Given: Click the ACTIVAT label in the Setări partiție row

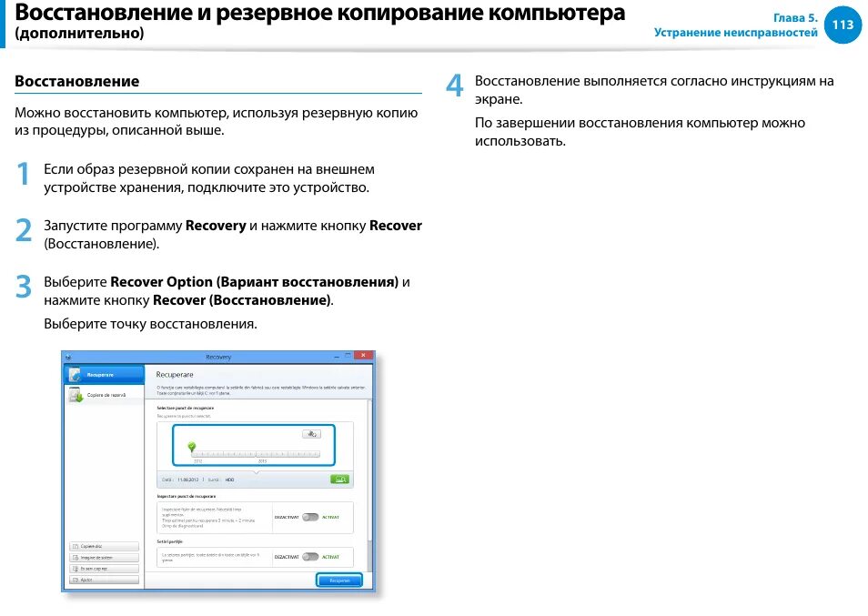Looking at the screenshot, I should click(x=330, y=558).
